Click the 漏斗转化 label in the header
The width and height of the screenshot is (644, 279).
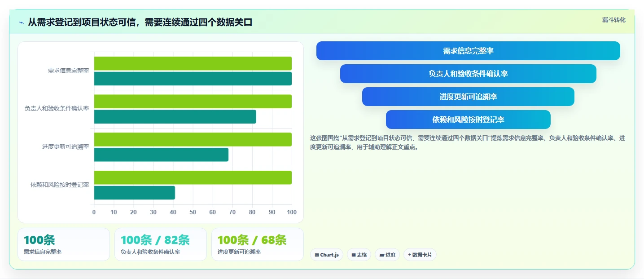pyautogui.click(x=613, y=20)
